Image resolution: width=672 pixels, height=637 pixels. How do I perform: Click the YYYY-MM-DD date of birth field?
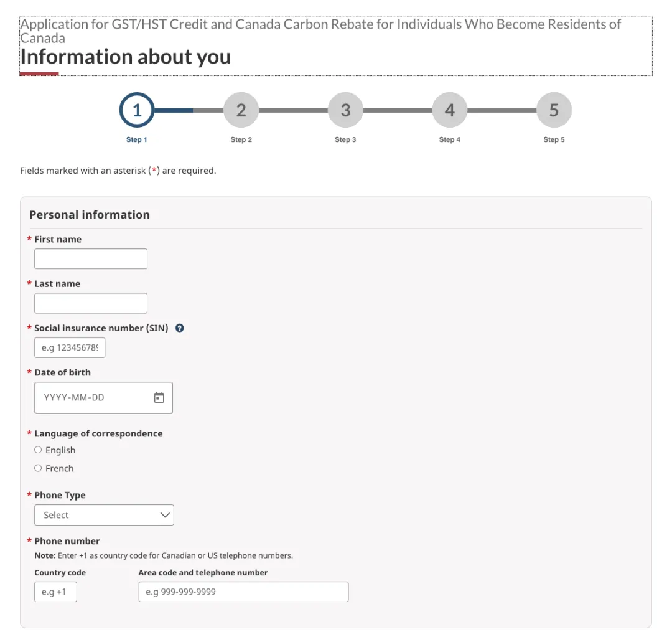[x=93, y=397]
